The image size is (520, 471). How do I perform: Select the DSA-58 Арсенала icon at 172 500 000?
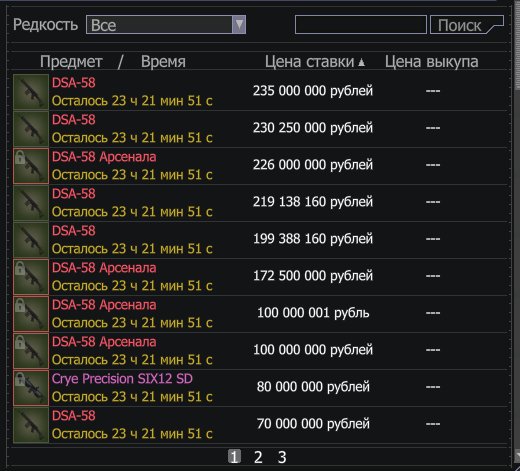tap(31, 277)
